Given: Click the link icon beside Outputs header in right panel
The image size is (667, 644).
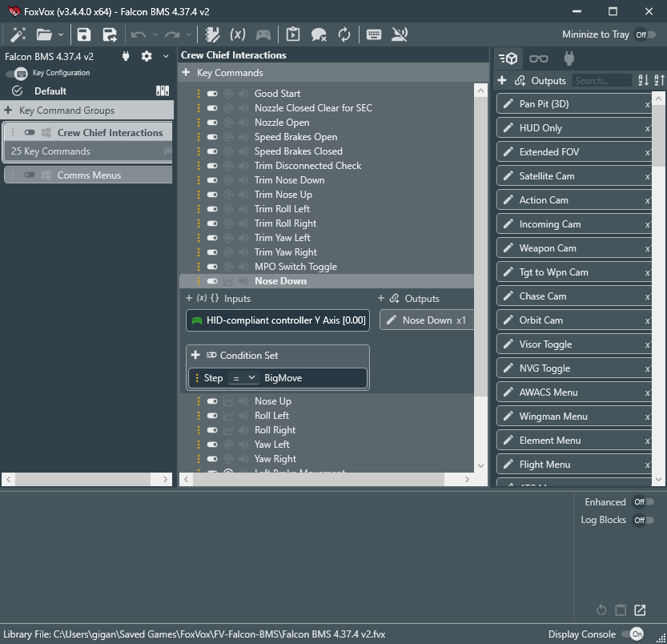Looking at the screenshot, I should pyautogui.click(x=520, y=80).
